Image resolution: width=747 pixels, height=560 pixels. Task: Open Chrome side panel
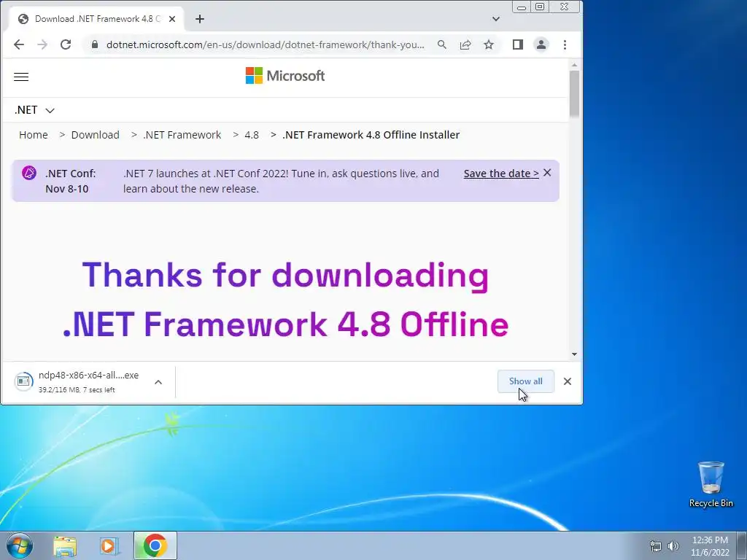(518, 44)
